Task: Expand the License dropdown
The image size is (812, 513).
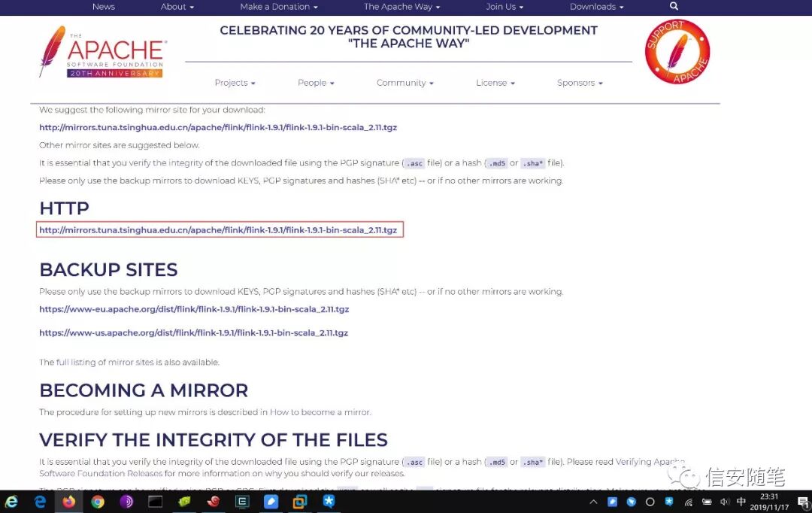Action: (x=495, y=83)
